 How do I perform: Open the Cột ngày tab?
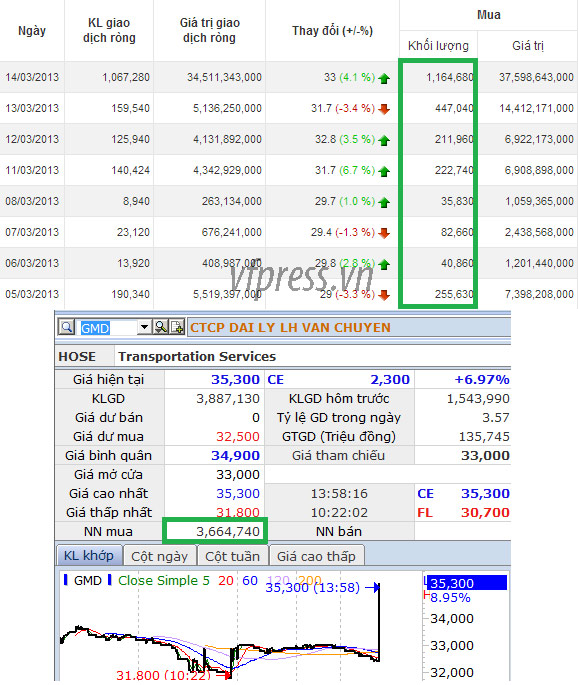[x=159, y=556]
